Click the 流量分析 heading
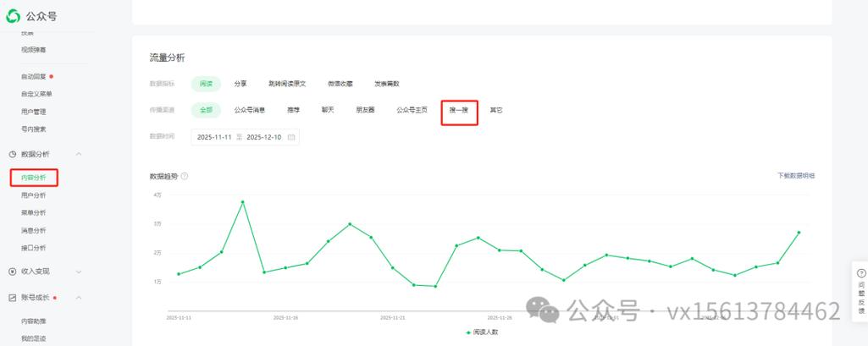The image size is (868, 346). [x=167, y=58]
